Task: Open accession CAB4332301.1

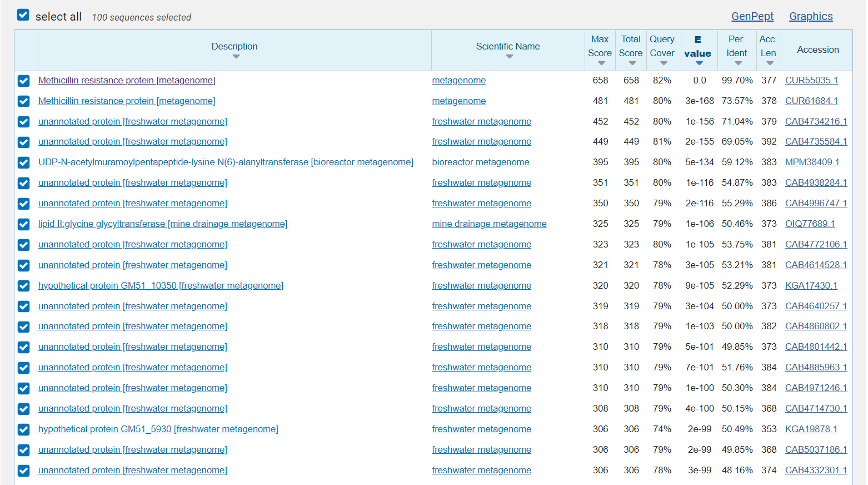Action: click(816, 470)
